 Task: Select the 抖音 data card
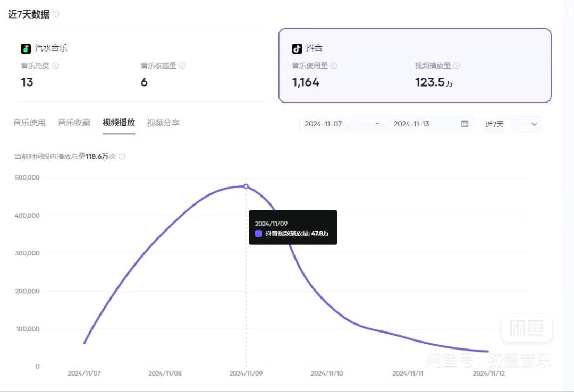[415, 65]
